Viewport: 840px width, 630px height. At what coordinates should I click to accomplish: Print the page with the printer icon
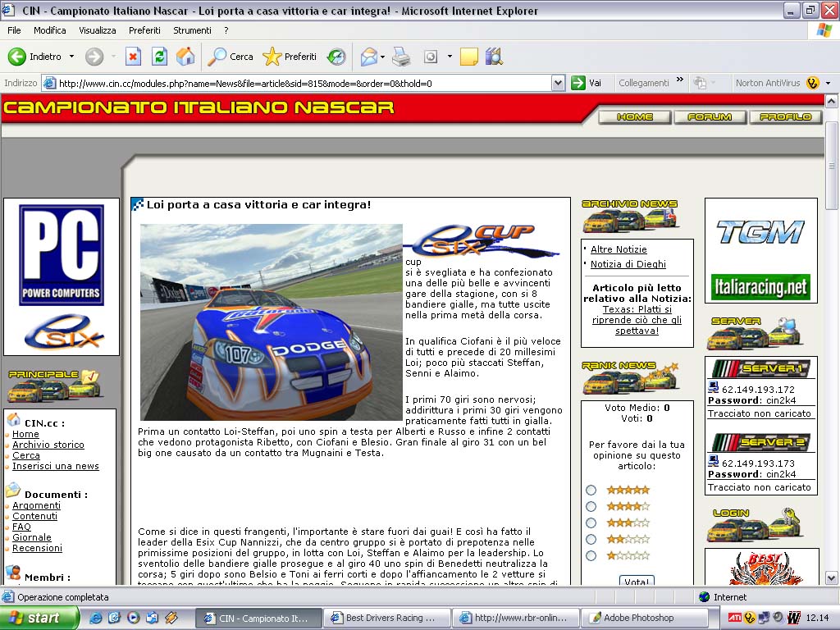coord(400,57)
